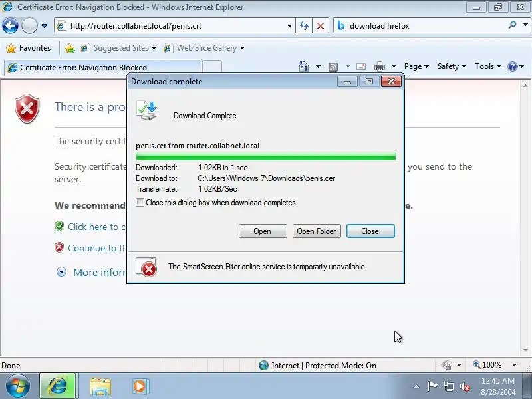This screenshot has height=399, width=532.
Task: Expand the Print options dropdown arrow
Action: tap(394, 66)
